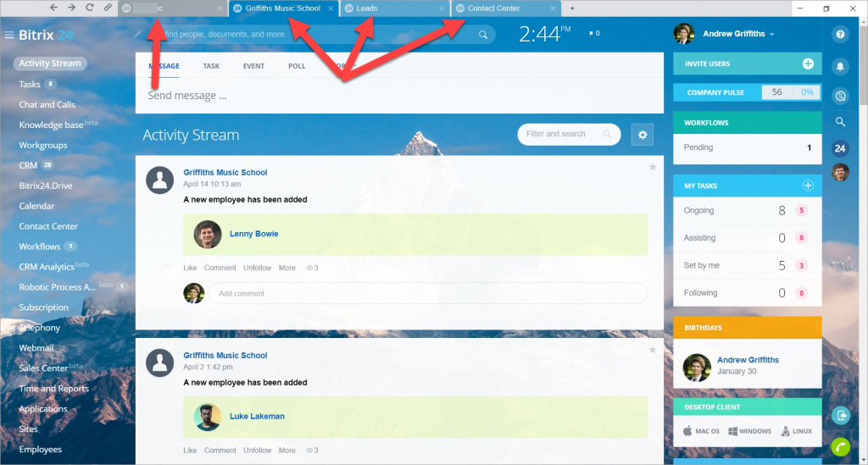The image size is (868, 465).
Task: Go forward with the forward arrow
Action: coord(71,8)
